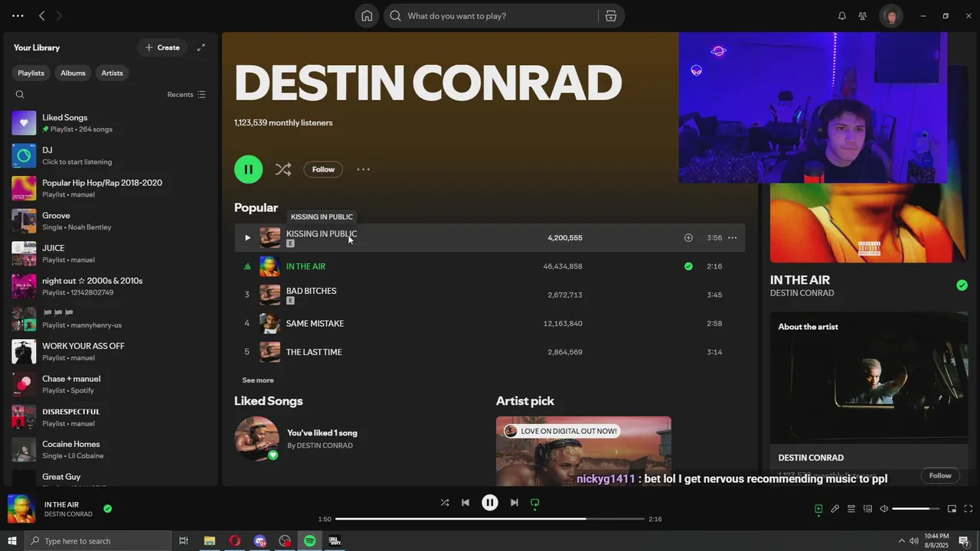Open the miniplayer
The width and height of the screenshot is (980, 551).
952,509
